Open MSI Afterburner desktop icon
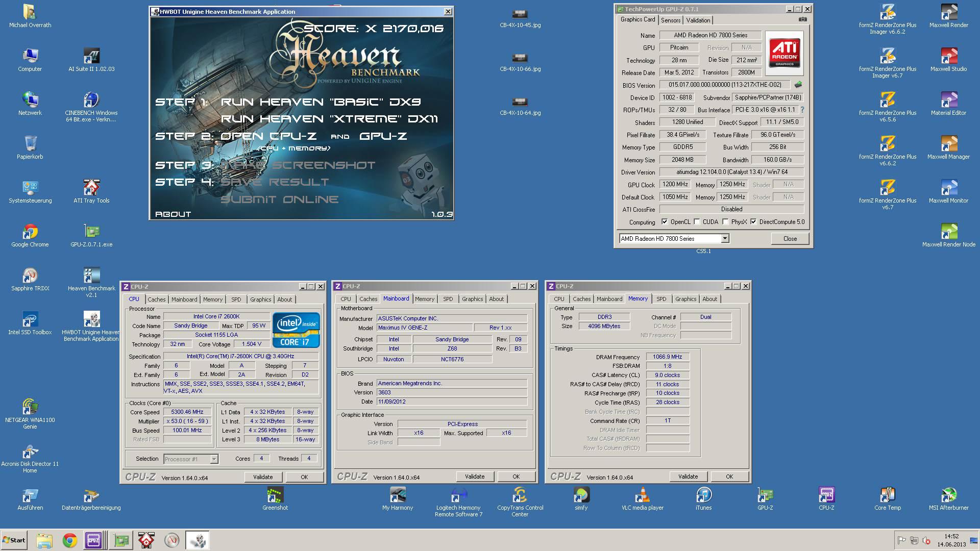This screenshot has width=980, height=551. coord(949,498)
